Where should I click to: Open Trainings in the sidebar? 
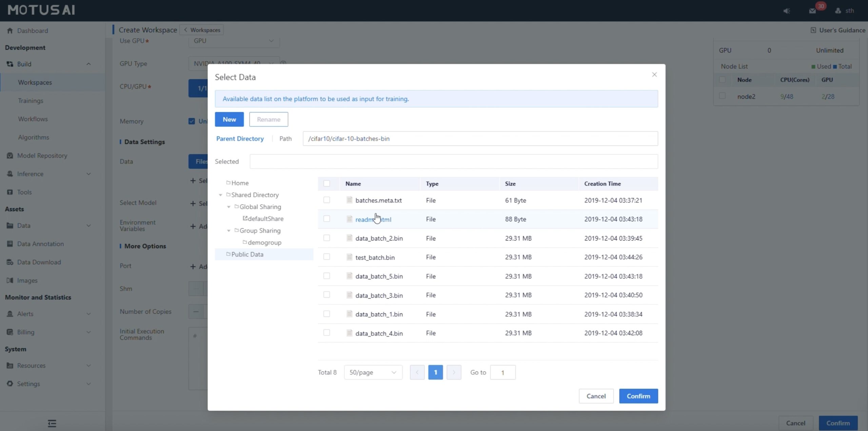point(31,101)
